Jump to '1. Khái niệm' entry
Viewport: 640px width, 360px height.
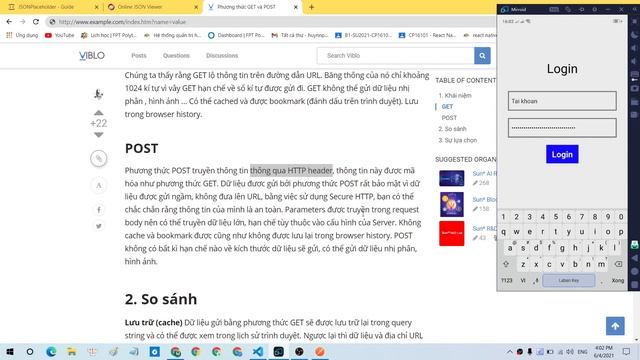click(455, 96)
